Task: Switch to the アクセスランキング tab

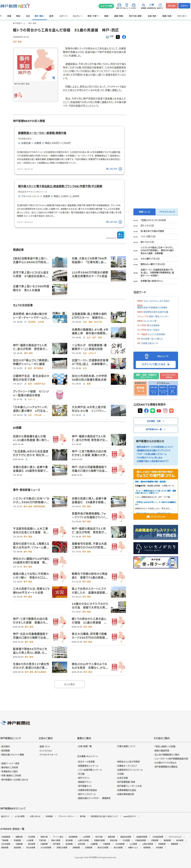Action: (167, 212)
